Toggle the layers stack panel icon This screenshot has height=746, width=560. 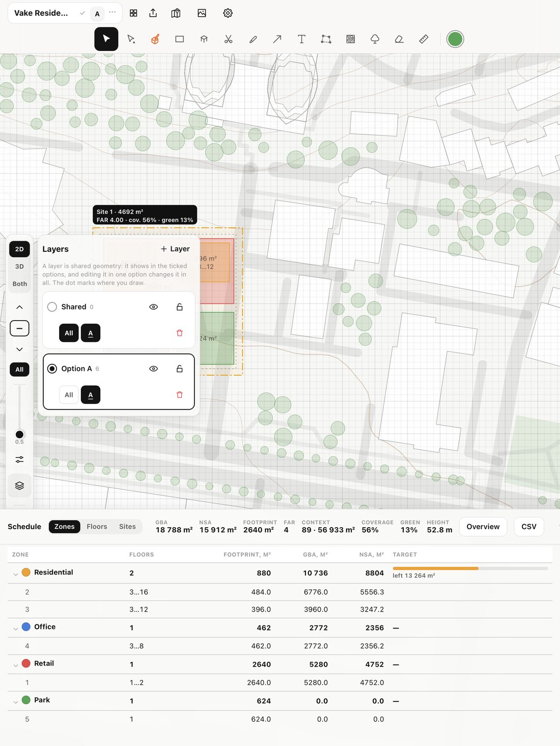click(x=19, y=485)
